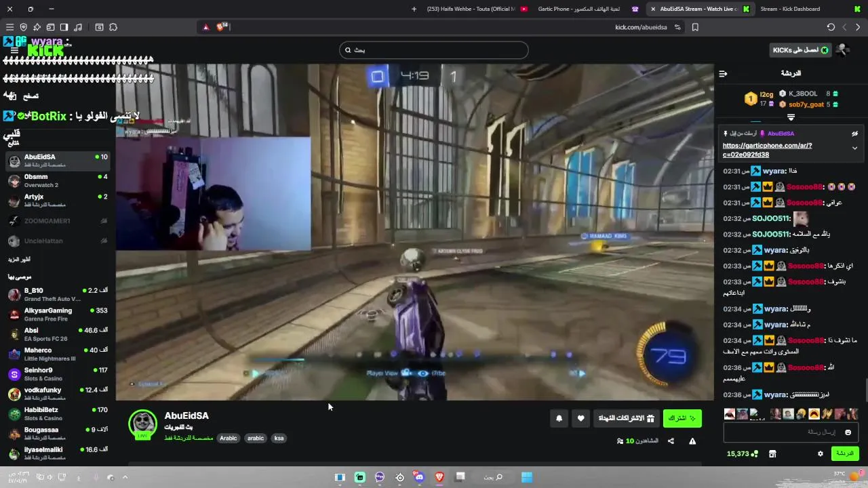Open Obsmm Overwatch 2 channel
This screenshot has height=488, width=868.
pos(57,180)
